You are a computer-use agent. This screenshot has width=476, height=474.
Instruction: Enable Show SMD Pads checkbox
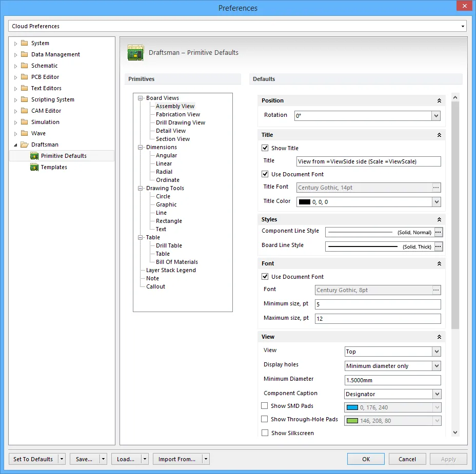[265, 406]
